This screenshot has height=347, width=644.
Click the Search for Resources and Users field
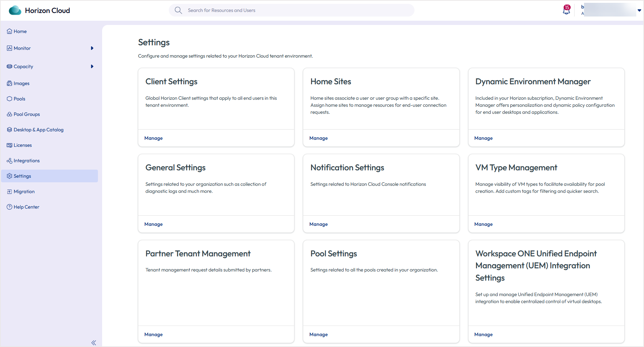292,10
